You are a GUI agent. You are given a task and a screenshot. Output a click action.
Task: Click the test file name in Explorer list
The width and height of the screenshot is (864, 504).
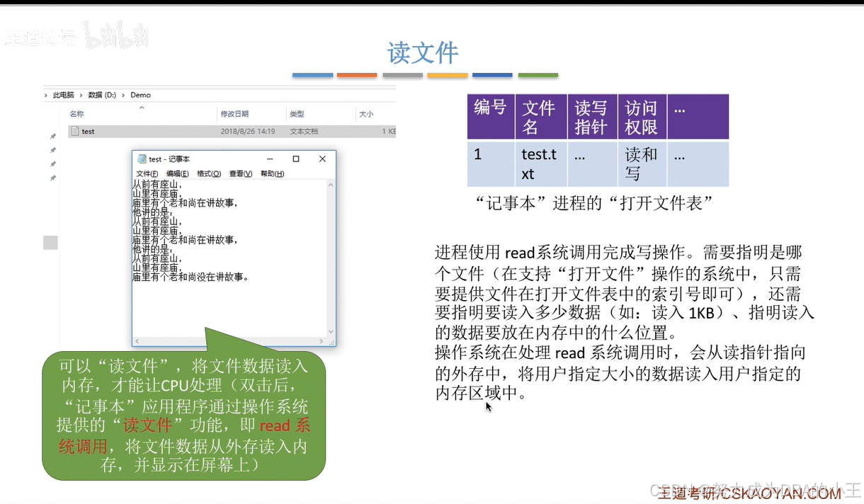(x=88, y=132)
